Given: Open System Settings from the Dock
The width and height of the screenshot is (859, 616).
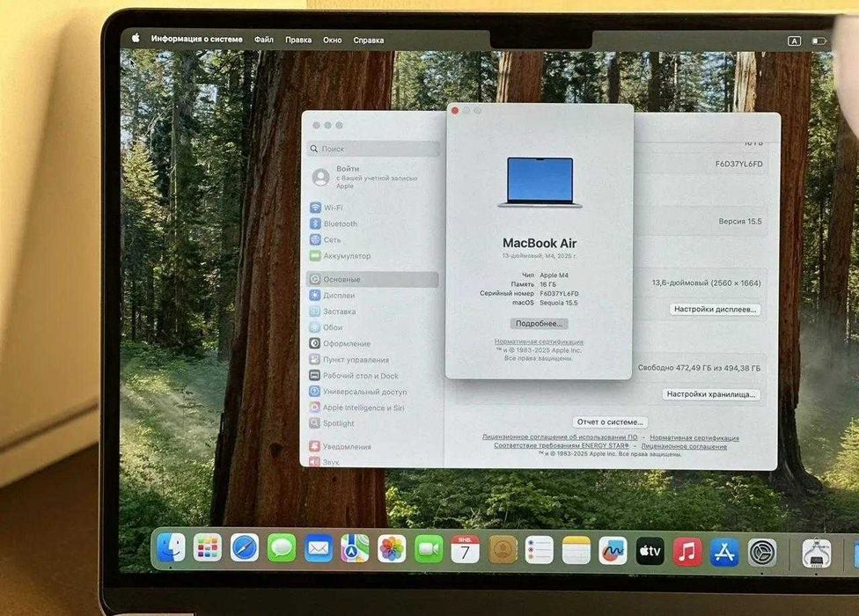Looking at the screenshot, I should click(762, 554).
